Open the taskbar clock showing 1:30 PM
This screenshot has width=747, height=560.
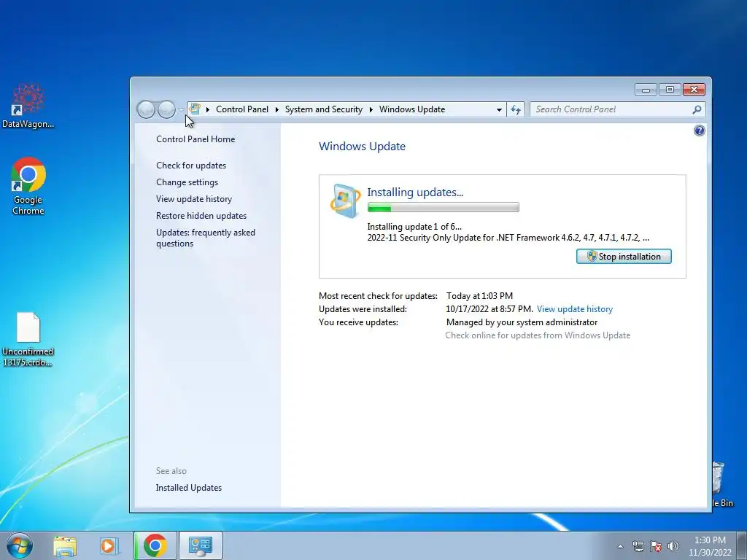710,546
